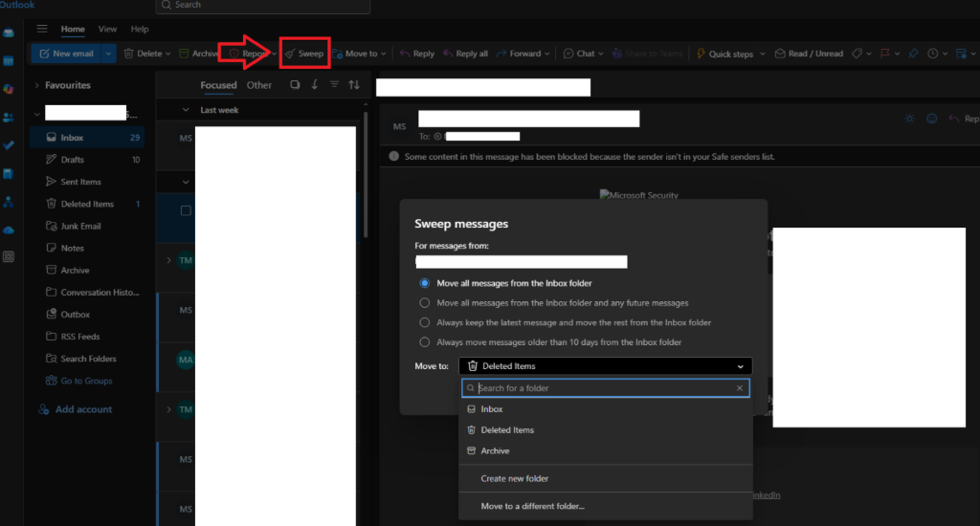Click the Chat toolbar button

[579, 54]
